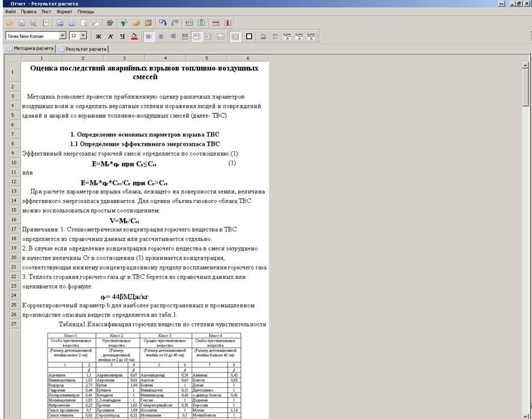Toggle italic formatting К
The height and width of the screenshot is (419, 532).
[110, 36]
